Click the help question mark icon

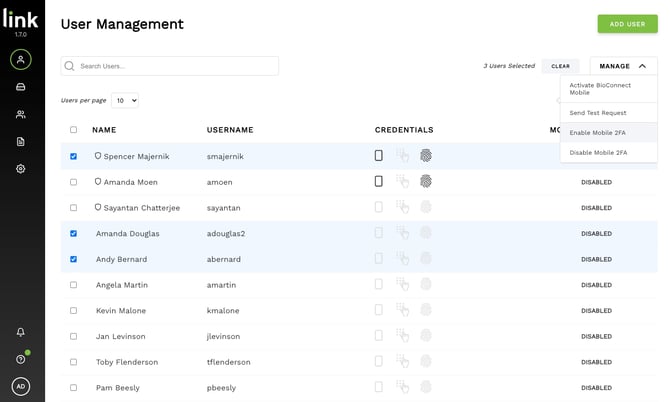[x=21, y=358]
